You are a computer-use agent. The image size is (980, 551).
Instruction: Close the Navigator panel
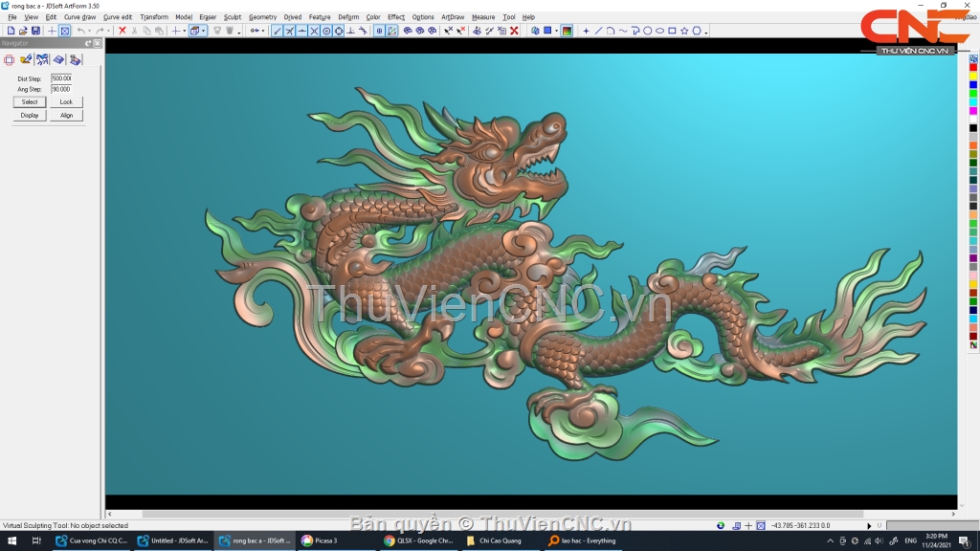coord(98,43)
